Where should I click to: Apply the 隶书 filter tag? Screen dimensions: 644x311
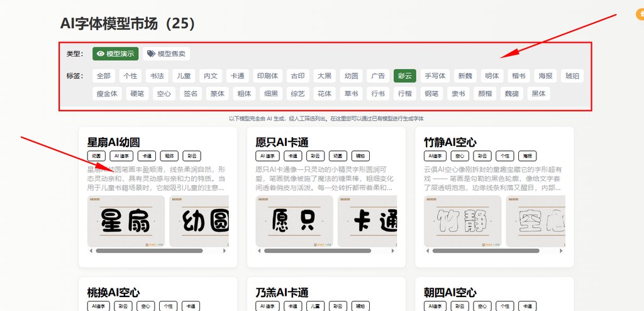pyautogui.click(x=458, y=94)
